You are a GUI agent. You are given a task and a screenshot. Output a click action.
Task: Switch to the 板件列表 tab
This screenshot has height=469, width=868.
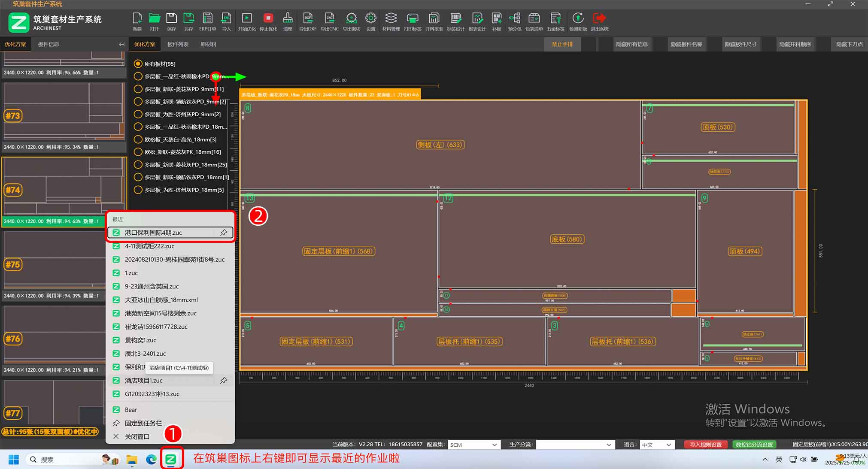[178, 44]
